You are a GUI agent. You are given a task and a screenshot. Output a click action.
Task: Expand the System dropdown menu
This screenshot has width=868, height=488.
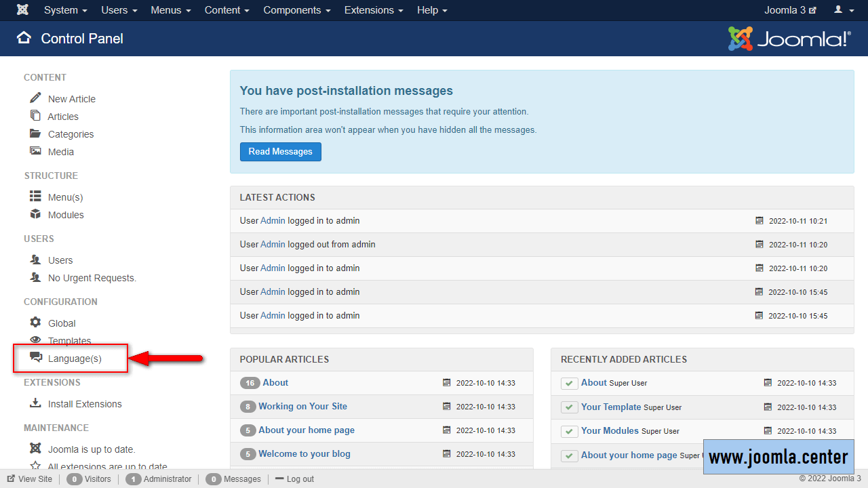65,10
